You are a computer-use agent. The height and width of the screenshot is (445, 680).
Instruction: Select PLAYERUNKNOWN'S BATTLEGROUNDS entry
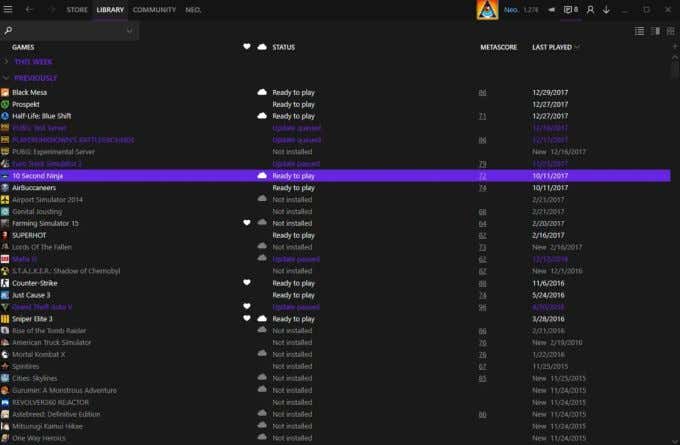click(335, 140)
